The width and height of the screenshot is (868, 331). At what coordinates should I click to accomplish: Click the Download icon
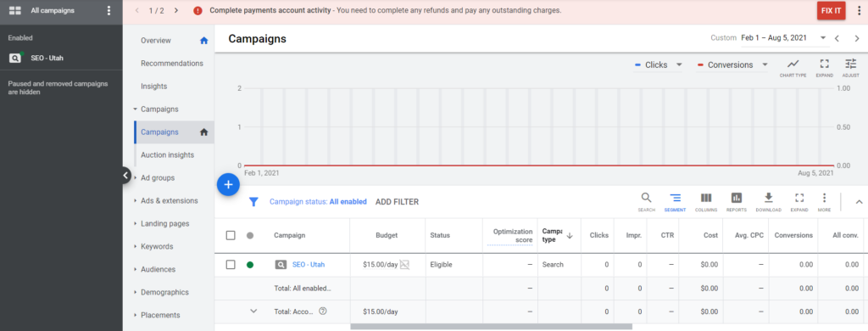coord(768,202)
